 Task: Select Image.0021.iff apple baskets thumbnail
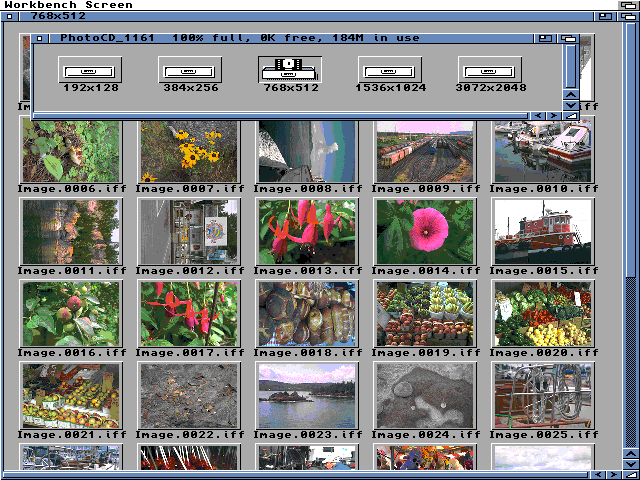(x=71, y=396)
